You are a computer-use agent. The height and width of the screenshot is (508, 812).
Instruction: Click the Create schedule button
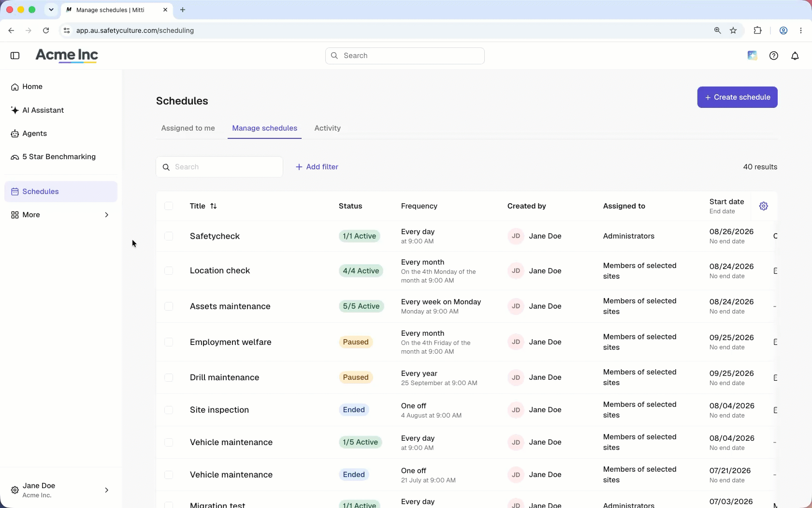tap(737, 97)
